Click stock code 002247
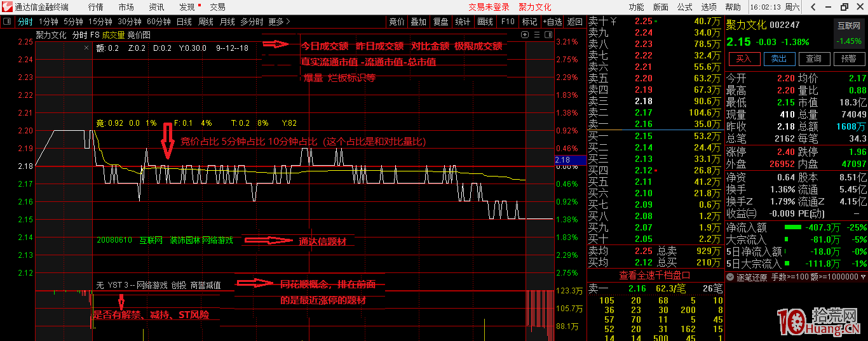This screenshot has width=868, height=341. [x=785, y=25]
